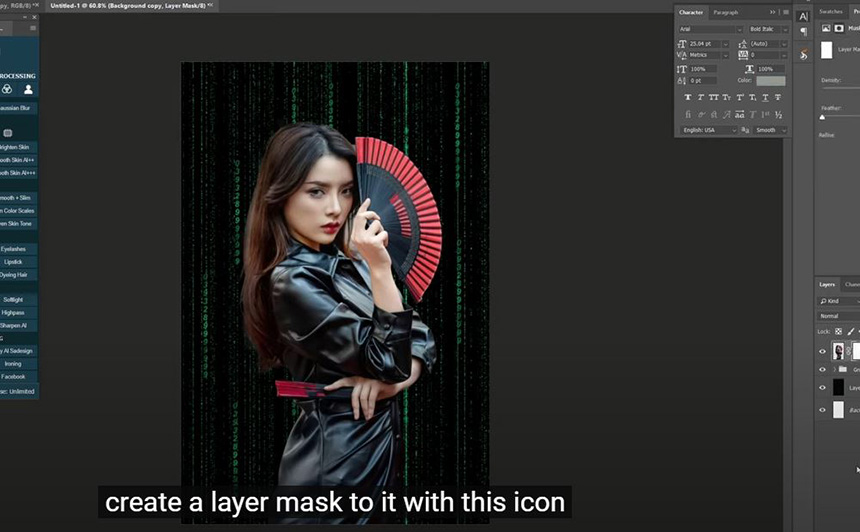Click the person icon in processing panel
The width and height of the screenshot is (860, 532).
coord(29,89)
